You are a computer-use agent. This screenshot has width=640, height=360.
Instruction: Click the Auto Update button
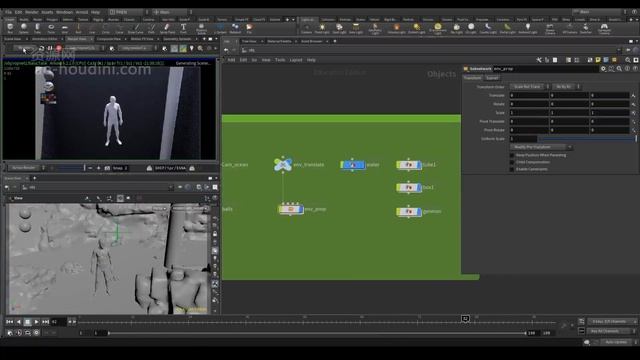616,342
